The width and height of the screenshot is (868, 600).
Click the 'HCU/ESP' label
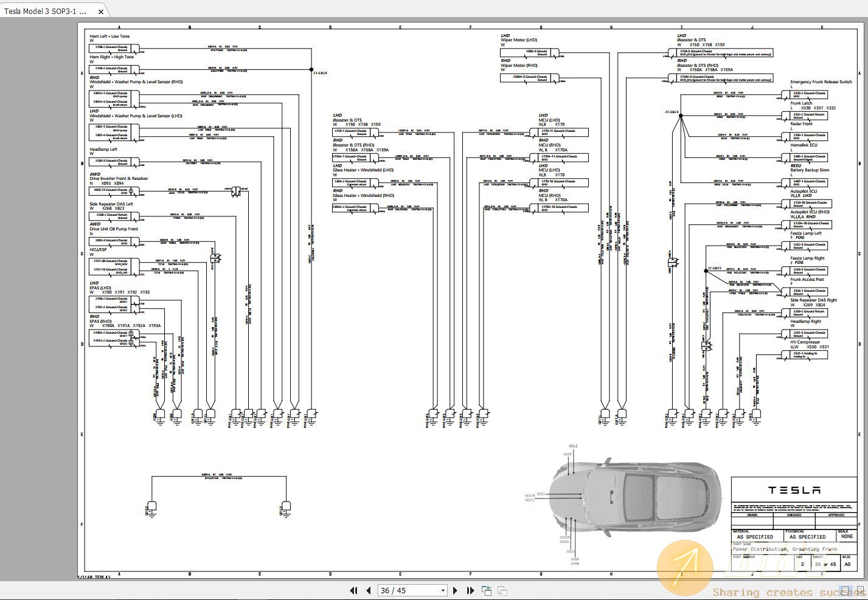pos(98,250)
